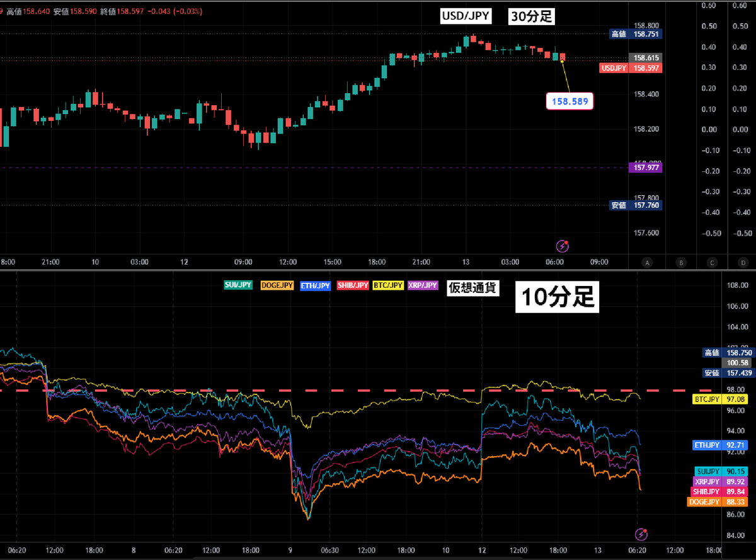The height and width of the screenshot is (560, 756).
Task: Click the 高値 158.750 label in the crypto chart
Action: click(728, 353)
